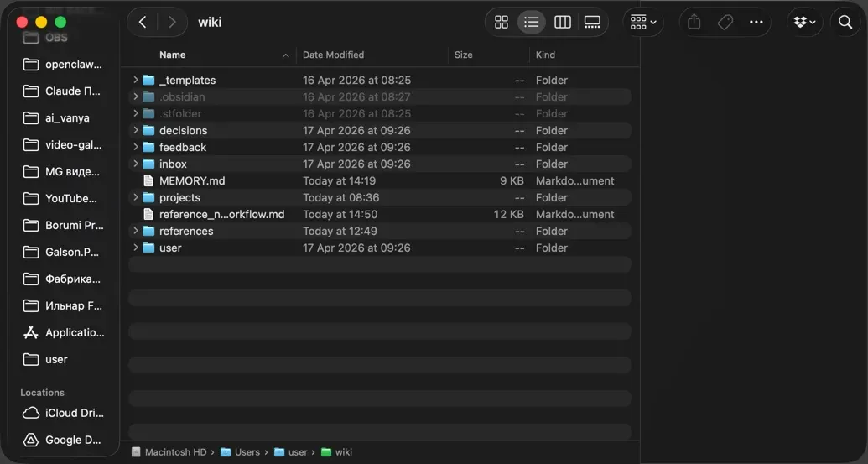Go back with the left arrow

pyautogui.click(x=143, y=23)
